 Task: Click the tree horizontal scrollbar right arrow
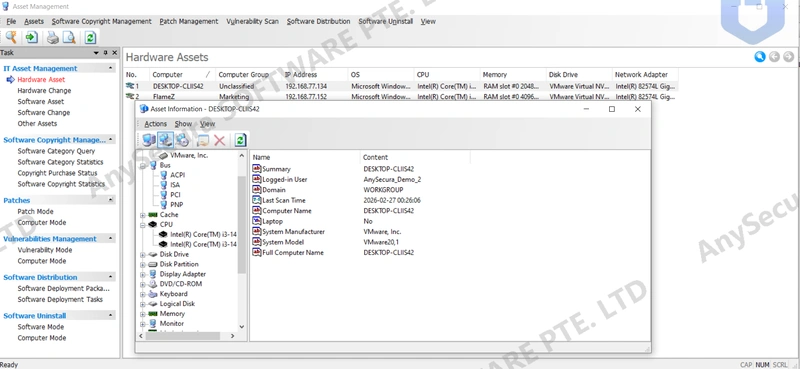click(x=232, y=336)
